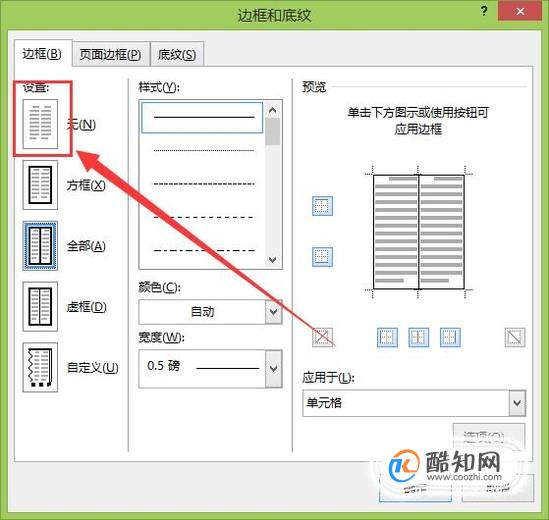
Task: Open the 底纹(S) shading tab
Action: [x=177, y=54]
